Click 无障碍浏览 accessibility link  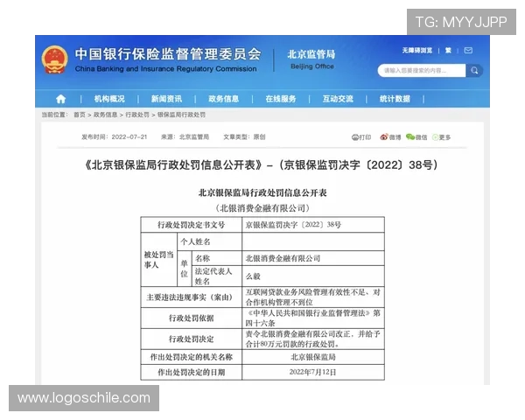click(417, 51)
